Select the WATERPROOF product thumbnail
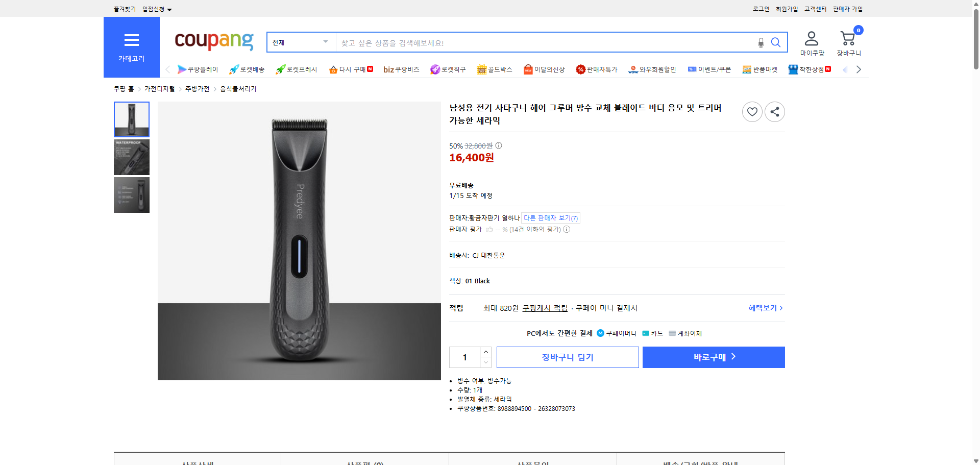This screenshot has width=980, height=465. point(131,157)
